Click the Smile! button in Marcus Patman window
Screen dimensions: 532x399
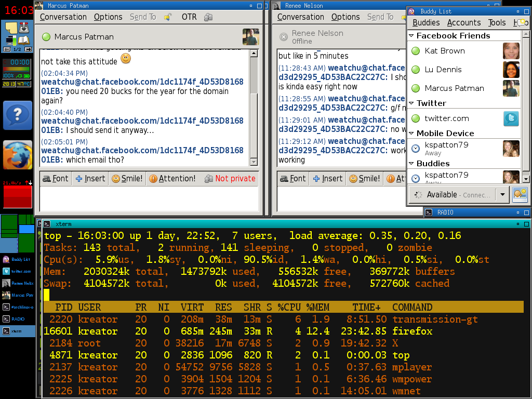[x=127, y=179]
